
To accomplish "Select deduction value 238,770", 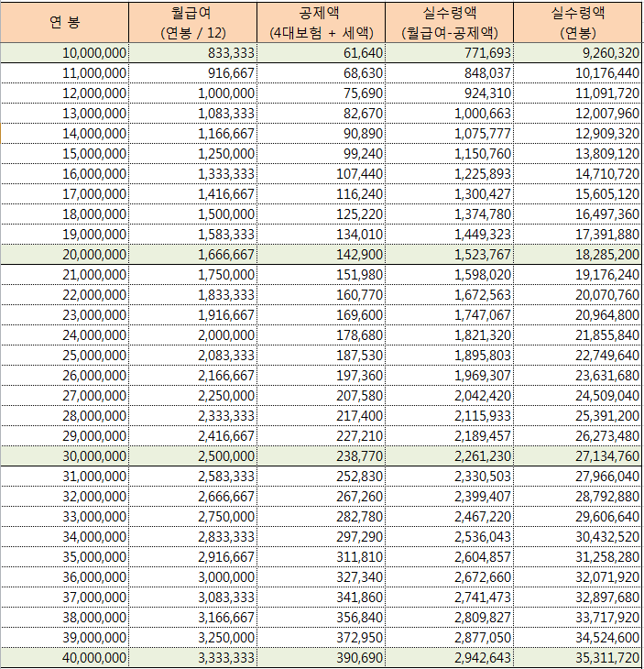I will click(x=322, y=456).
